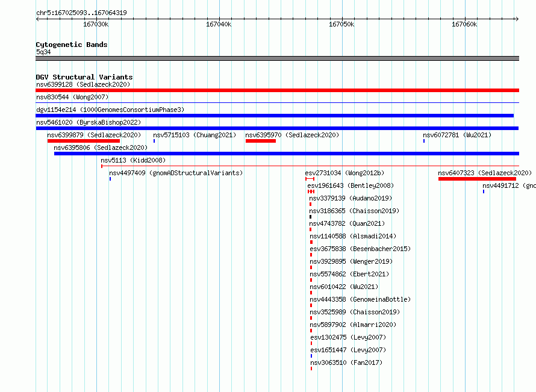This screenshot has width=536, height=392.
Task: Click the nsv4491712 variant label
Action: (x=509, y=185)
